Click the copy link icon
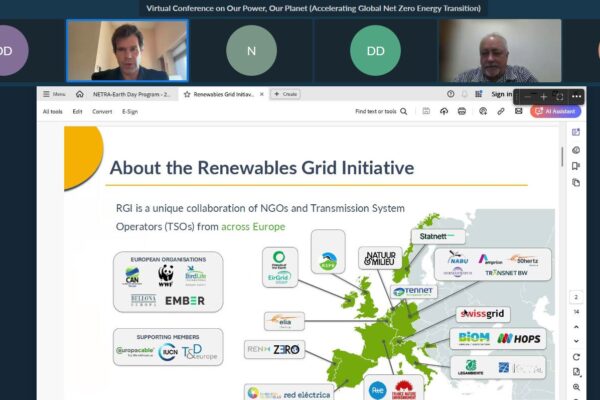 [x=500, y=112]
